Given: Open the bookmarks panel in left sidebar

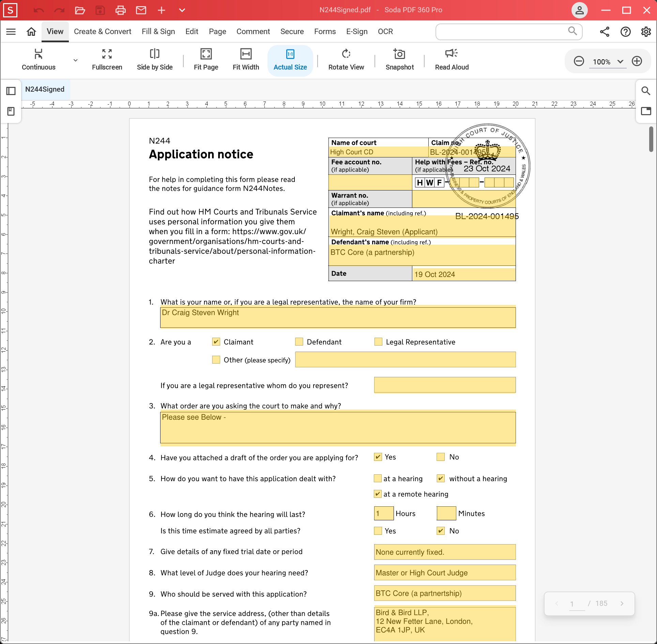Looking at the screenshot, I should [x=11, y=111].
